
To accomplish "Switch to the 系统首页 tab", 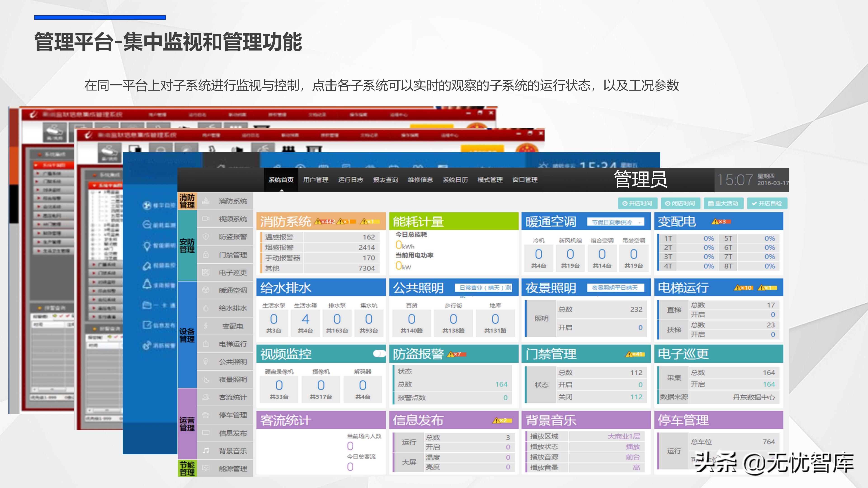I will (281, 180).
